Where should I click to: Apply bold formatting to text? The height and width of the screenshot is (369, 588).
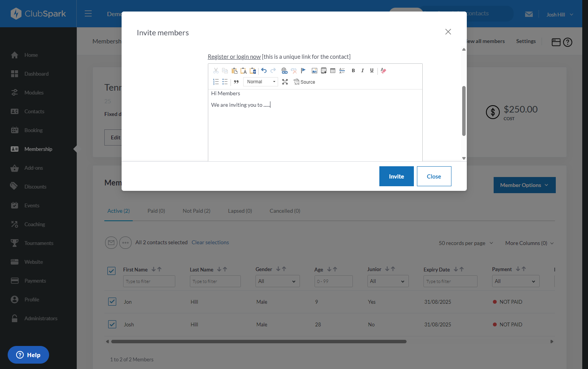[353, 71]
